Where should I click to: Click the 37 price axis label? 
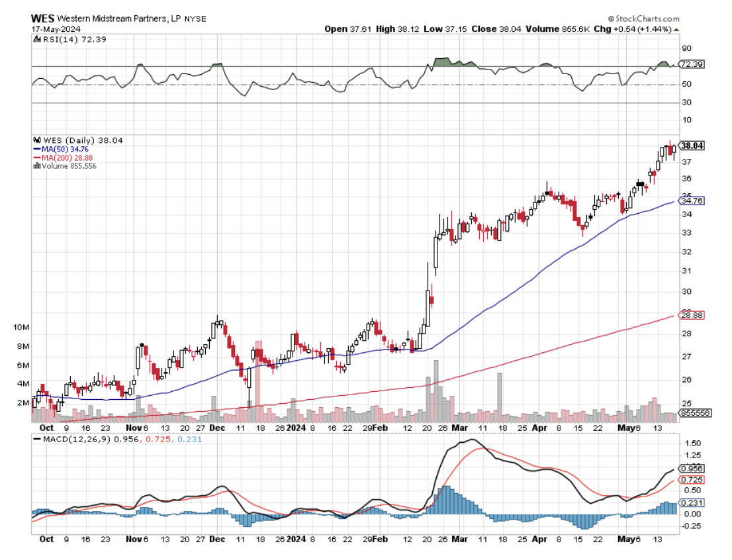pyautogui.click(x=687, y=162)
